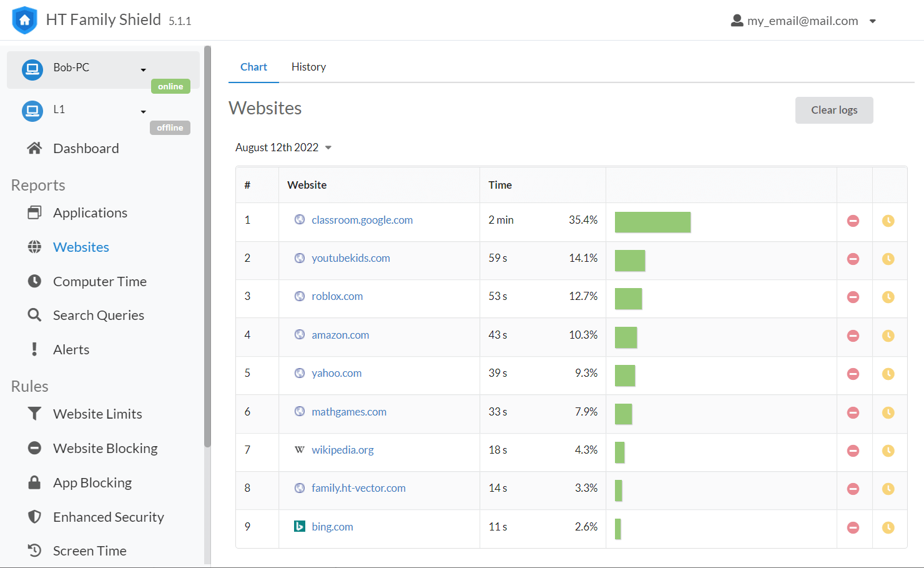
Task: Open the yahoo.com link
Action: point(337,373)
